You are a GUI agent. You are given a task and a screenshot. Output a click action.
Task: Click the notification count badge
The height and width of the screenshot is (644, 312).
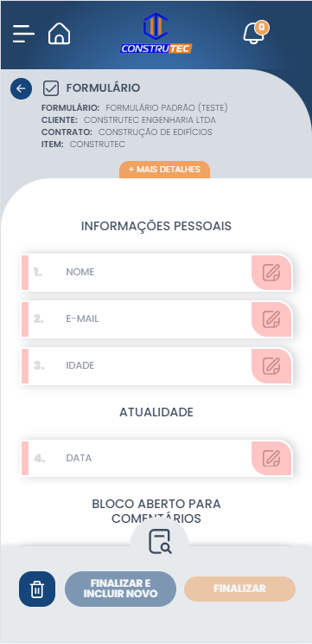(x=262, y=28)
